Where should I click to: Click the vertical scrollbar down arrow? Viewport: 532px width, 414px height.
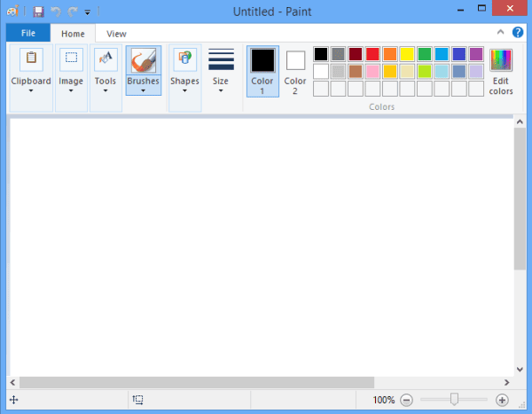tap(520, 369)
